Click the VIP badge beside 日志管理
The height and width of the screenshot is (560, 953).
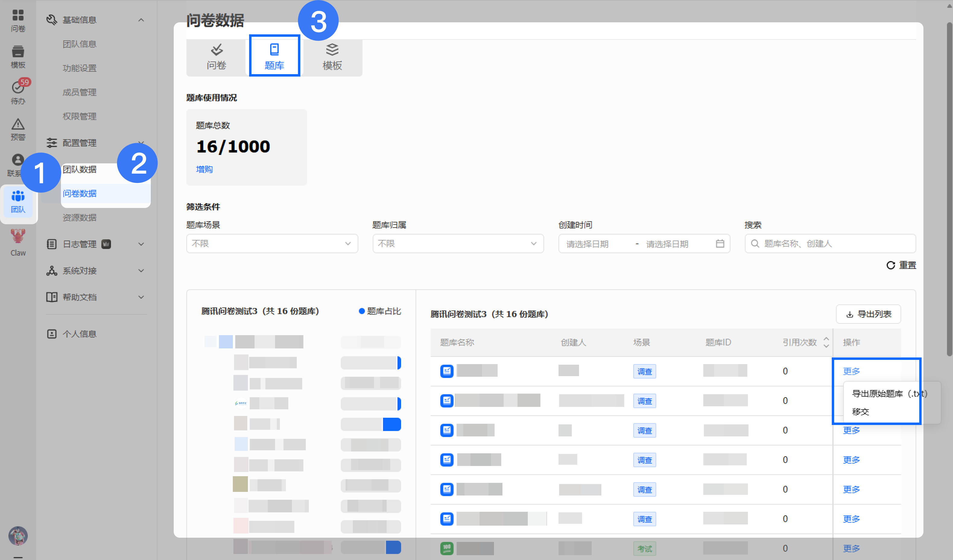click(106, 244)
